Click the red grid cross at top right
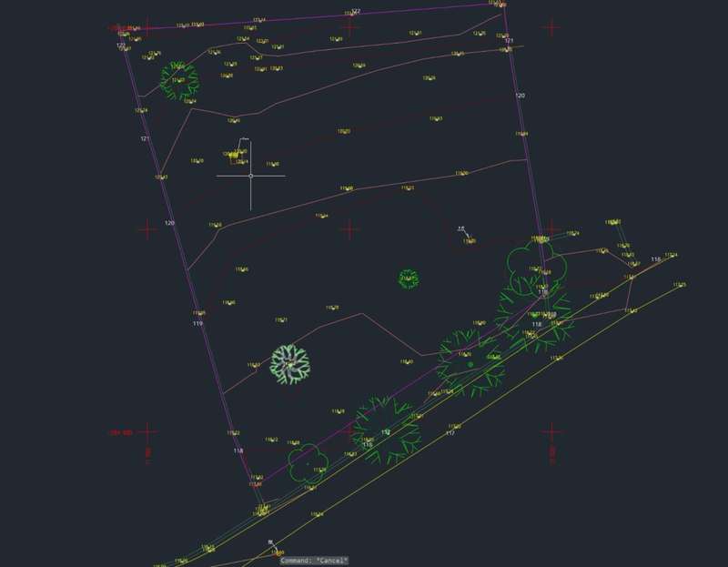This screenshot has height=567, width=728. pyautogui.click(x=551, y=27)
